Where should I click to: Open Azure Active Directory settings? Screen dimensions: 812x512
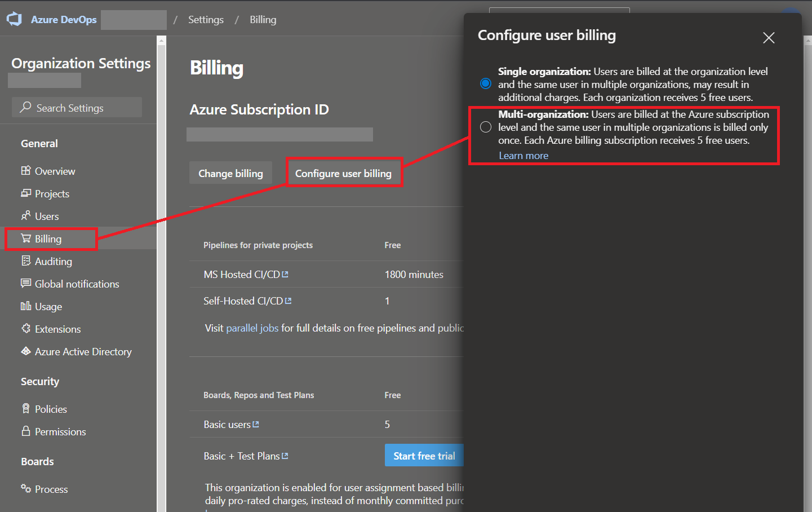[82, 351]
